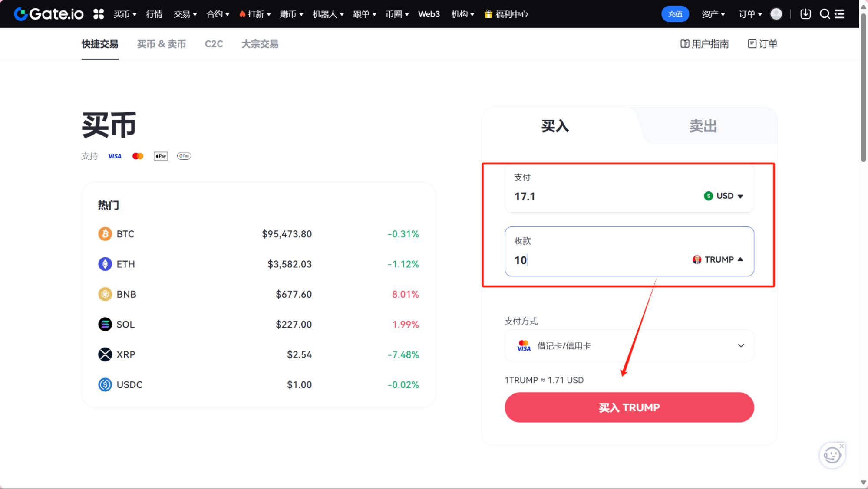Click the 买入 TRUMP button
This screenshot has height=489, width=868.
tap(629, 407)
